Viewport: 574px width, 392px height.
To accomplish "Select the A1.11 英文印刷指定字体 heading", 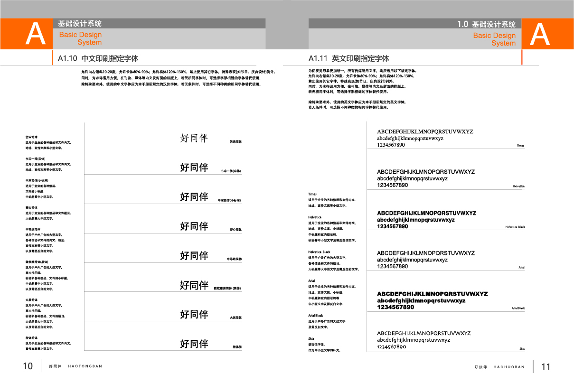I will 348,59.
